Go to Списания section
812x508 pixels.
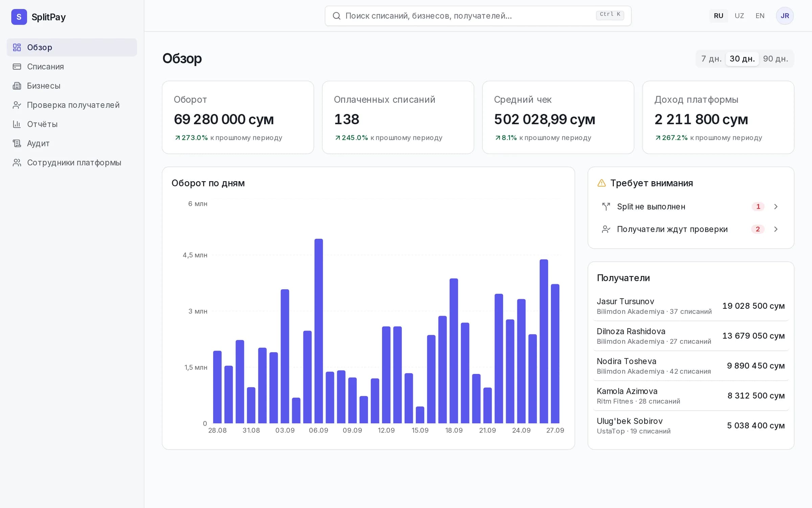pyautogui.click(x=72, y=67)
